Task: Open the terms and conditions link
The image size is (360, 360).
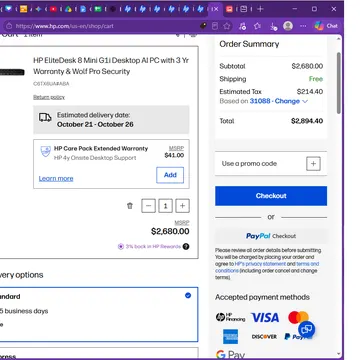Action: click(267, 267)
